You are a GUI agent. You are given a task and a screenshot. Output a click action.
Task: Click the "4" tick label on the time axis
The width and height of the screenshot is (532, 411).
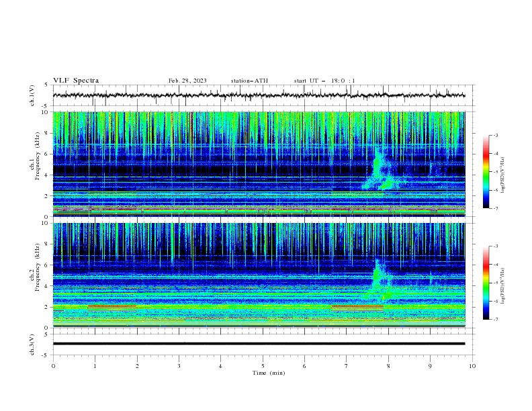tap(220, 366)
